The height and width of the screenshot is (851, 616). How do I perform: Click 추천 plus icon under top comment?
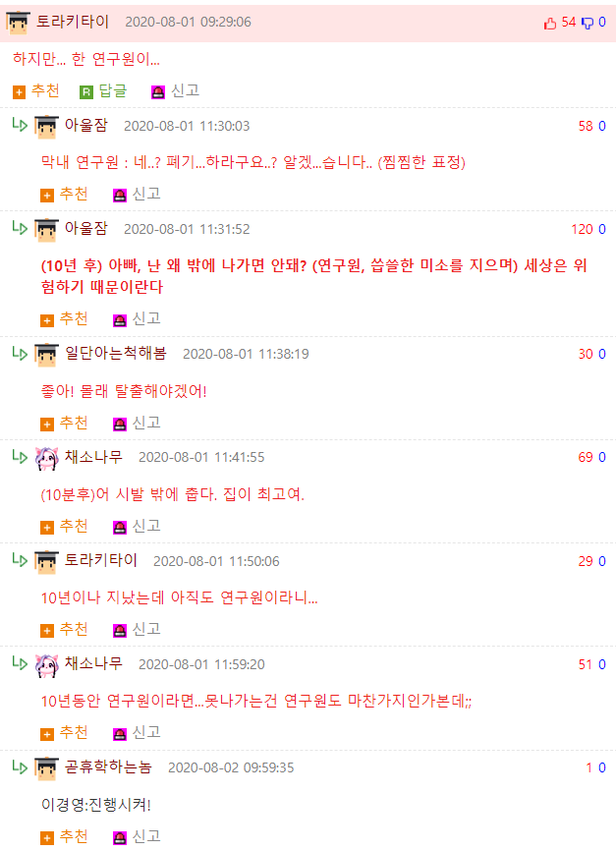[x=19, y=92]
